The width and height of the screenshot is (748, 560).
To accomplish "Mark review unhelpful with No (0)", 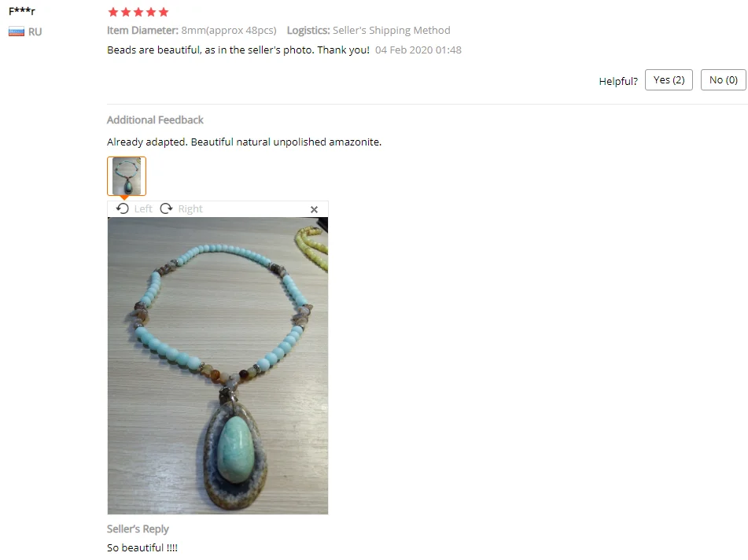I will [x=723, y=79].
